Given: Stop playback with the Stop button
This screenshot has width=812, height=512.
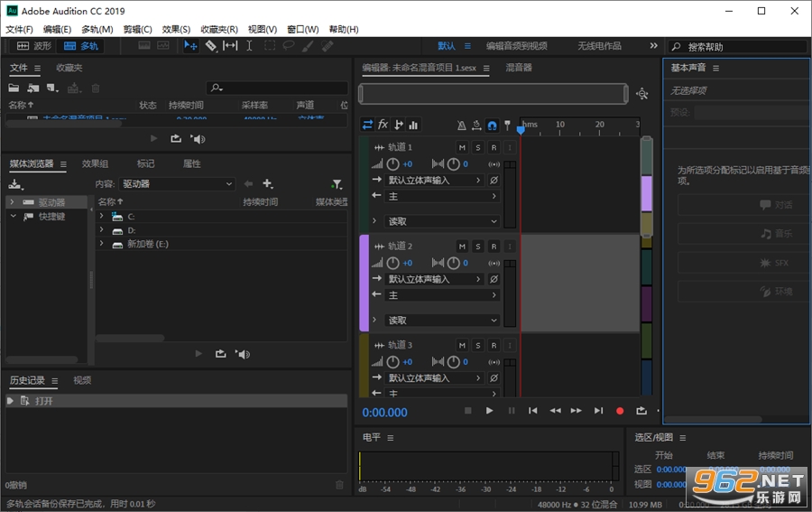Looking at the screenshot, I should 467,411.
